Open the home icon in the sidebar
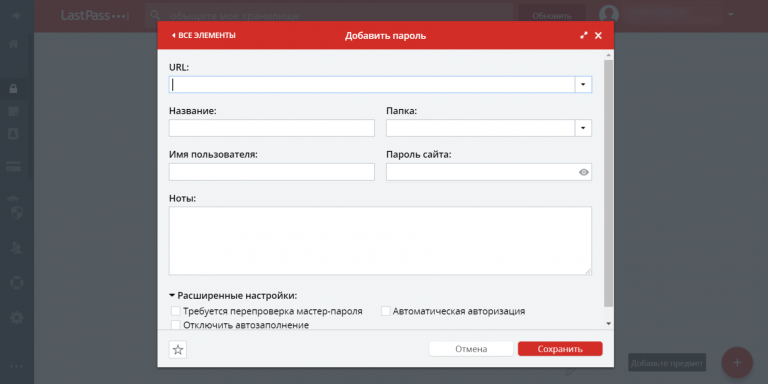This screenshot has width=768, height=384. coord(14,44)
